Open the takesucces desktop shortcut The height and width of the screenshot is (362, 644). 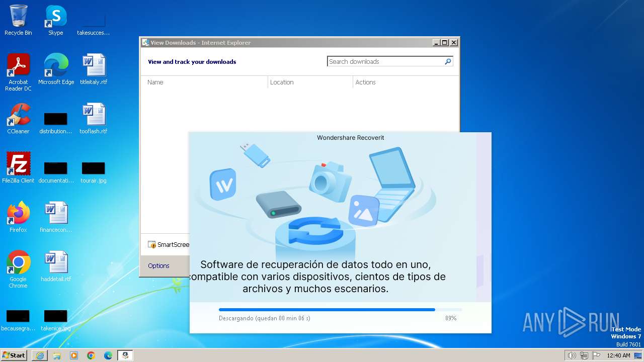pyautogui.click(x=93, y=21)
